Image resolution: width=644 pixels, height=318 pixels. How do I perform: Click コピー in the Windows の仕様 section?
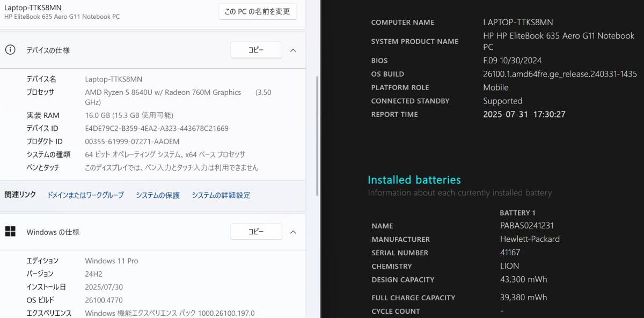point(256,231)
